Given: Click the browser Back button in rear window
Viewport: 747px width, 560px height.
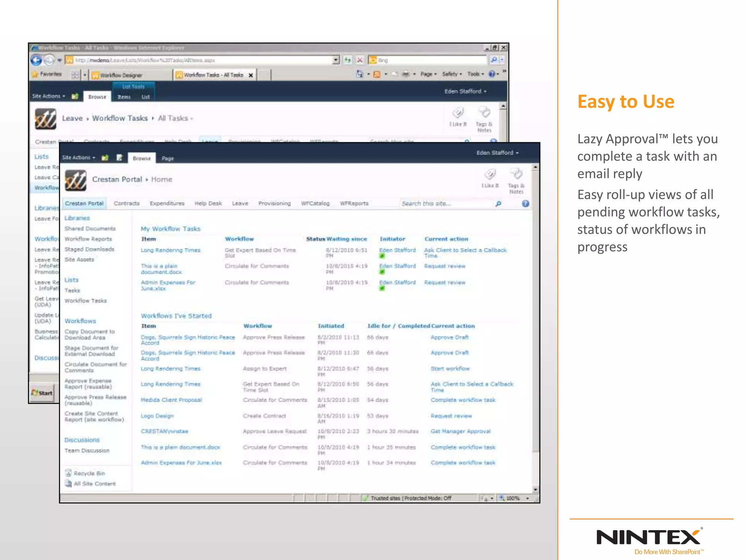Looking at the screenshot, I should pos(36,60).
